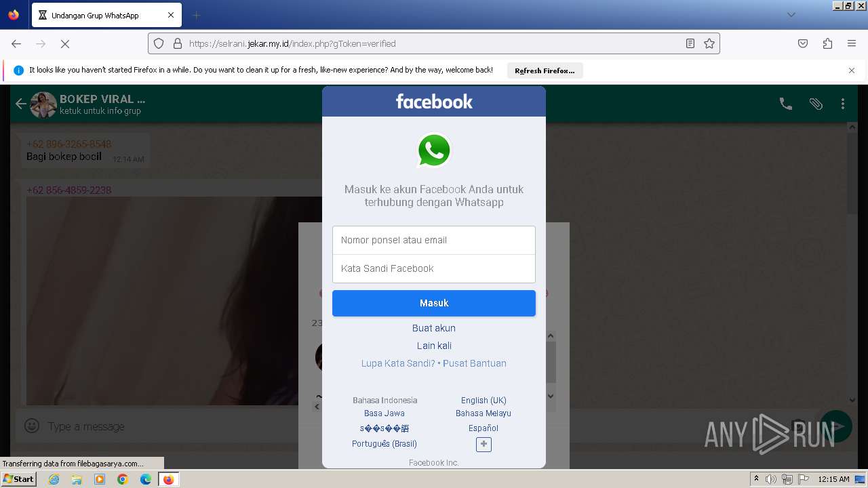This screenshot has height=488, width=868.
Task: Click the taskbar clock 12:15 AM
Action: point(833,479)
